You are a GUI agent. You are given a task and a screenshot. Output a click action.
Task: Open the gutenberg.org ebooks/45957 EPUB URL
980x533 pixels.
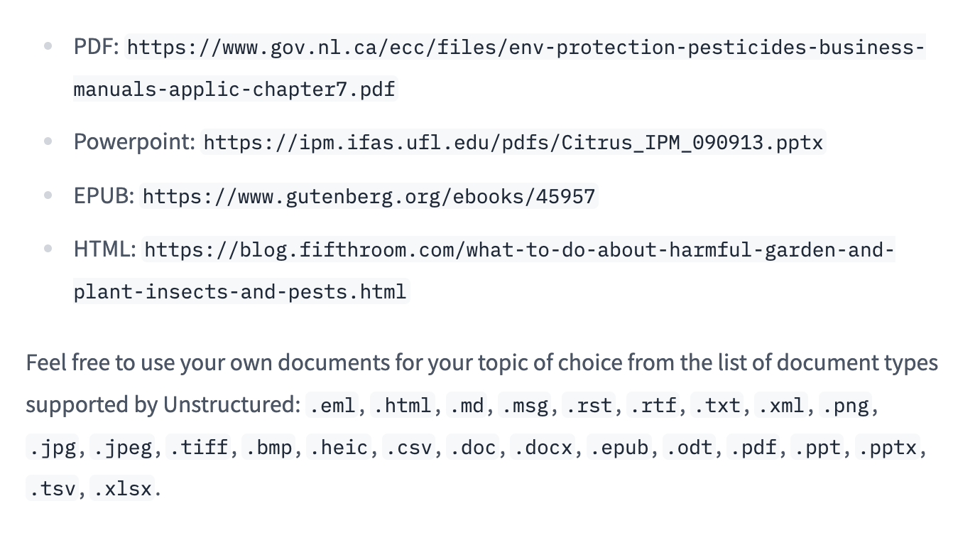[369, 196]
